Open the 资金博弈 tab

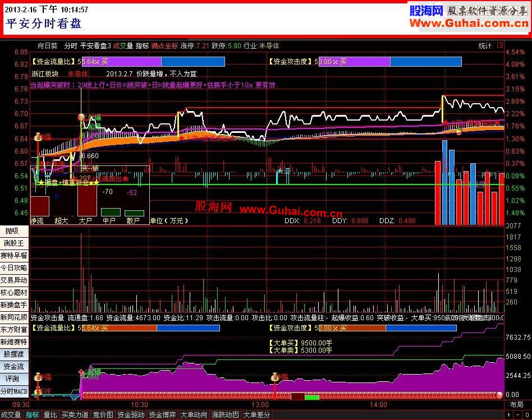click(163, 415)
